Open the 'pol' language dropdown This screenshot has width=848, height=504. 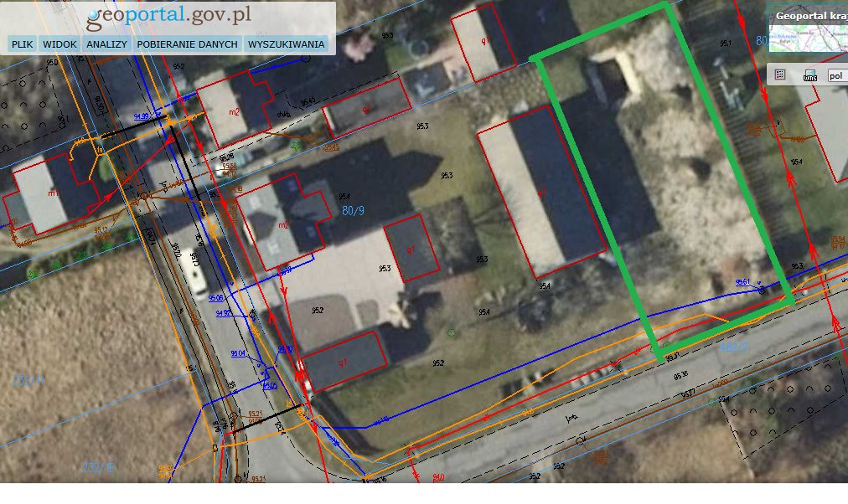tap(837, 75)
